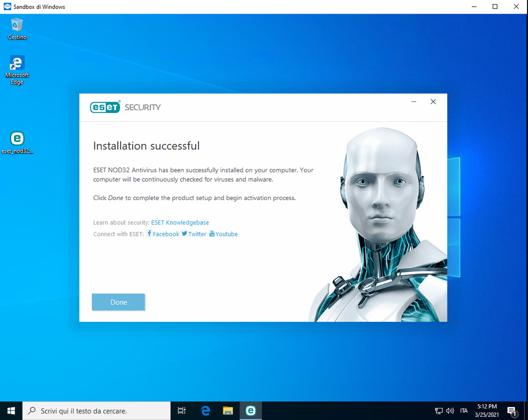Close the ESET Security installer window

[433, 102]
